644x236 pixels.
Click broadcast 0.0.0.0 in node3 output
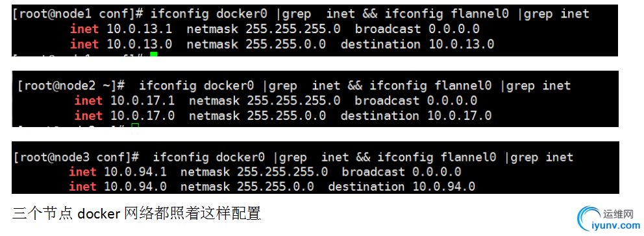tap(401, 172)
